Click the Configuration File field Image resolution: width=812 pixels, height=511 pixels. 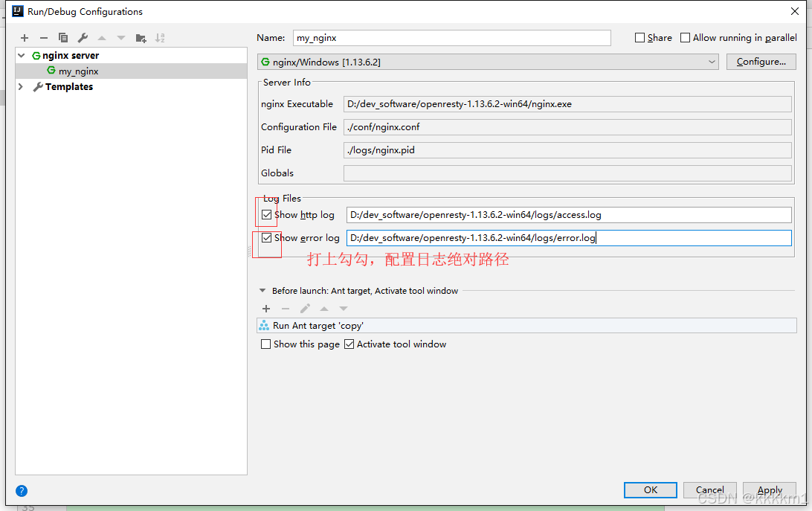567,127
